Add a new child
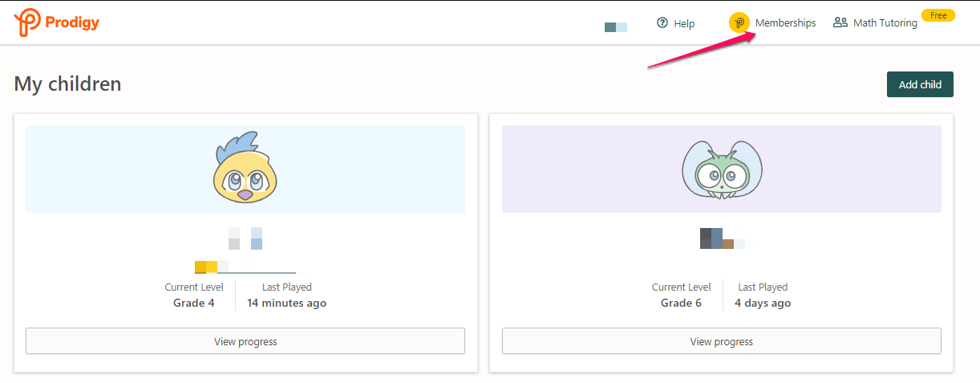This screenshot has height=383, width=980. coord(920,84)
